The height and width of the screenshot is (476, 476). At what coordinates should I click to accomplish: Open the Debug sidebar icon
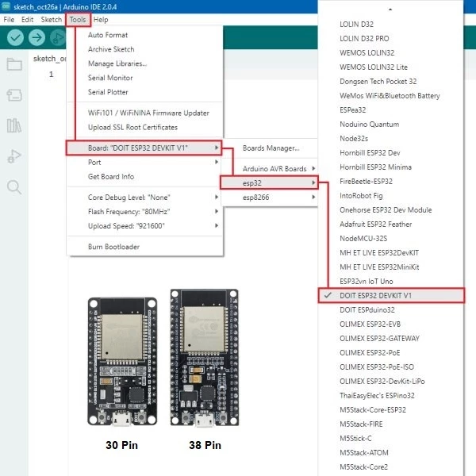point(14,156)
